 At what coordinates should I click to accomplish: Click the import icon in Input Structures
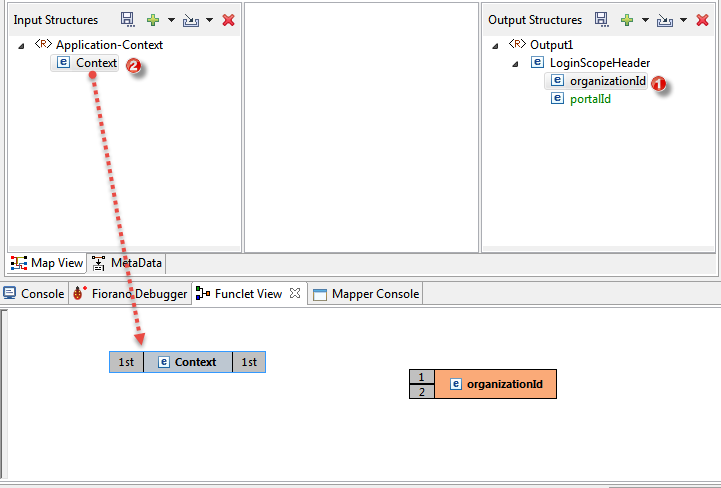[191, 19]
